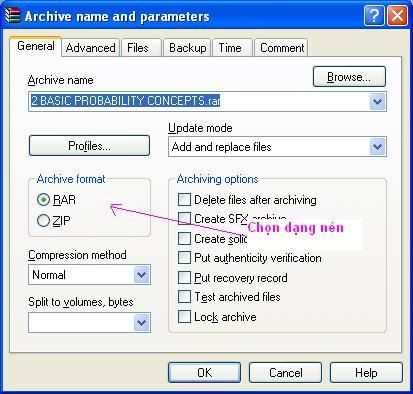Click the 'Archive name' label
The height and width of the screenshot is (394, 413).
[x=61, y=80]
